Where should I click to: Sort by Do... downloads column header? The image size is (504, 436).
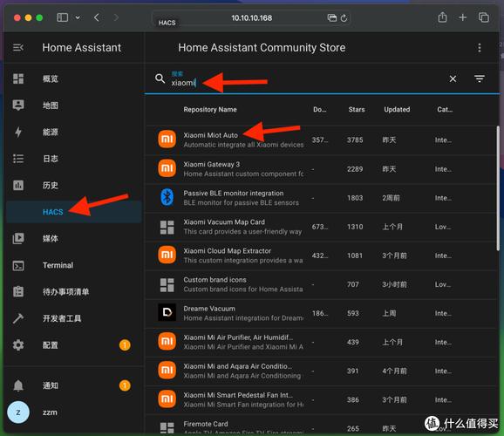319,110
